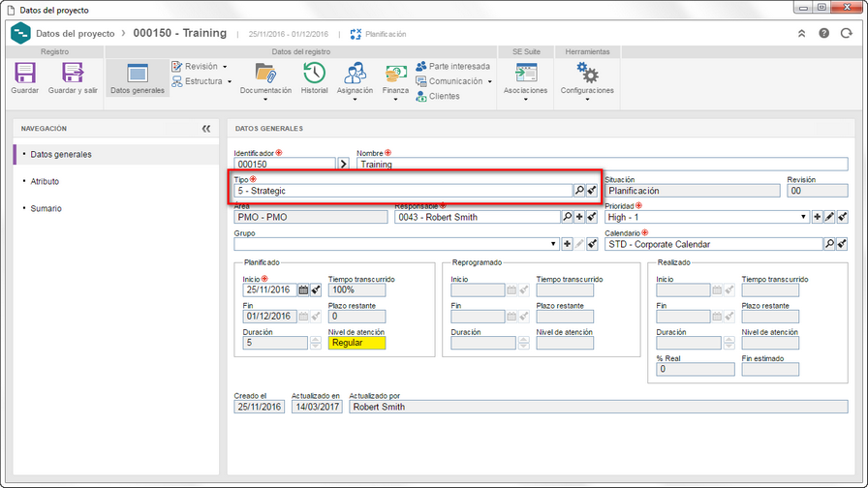Click the % Real field

[x=696, y=369]
